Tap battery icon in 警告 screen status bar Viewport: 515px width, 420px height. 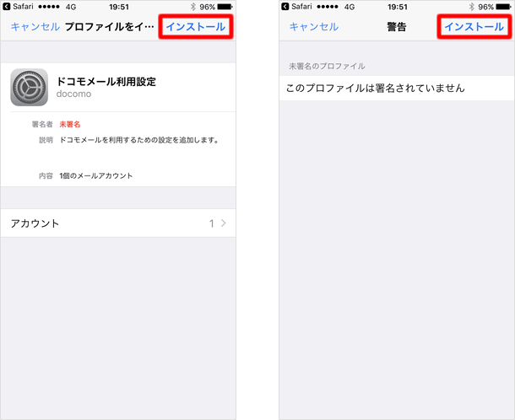[x=503, y=7]
